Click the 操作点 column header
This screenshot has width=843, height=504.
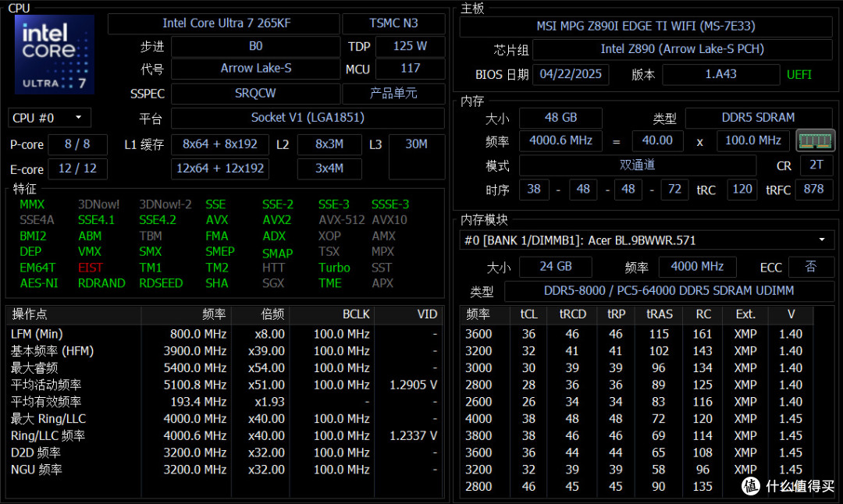74,314
